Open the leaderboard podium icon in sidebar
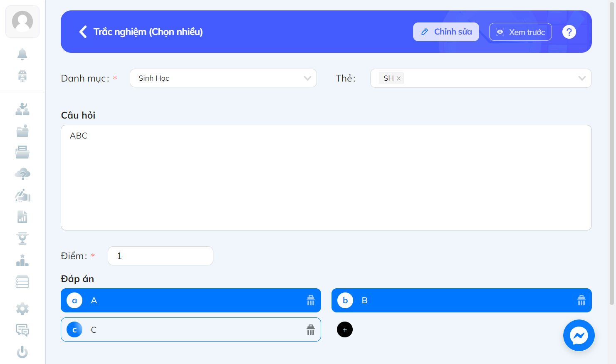Viewport: 616px width, 364px height. pyautogui.click(x=22, y=260)
